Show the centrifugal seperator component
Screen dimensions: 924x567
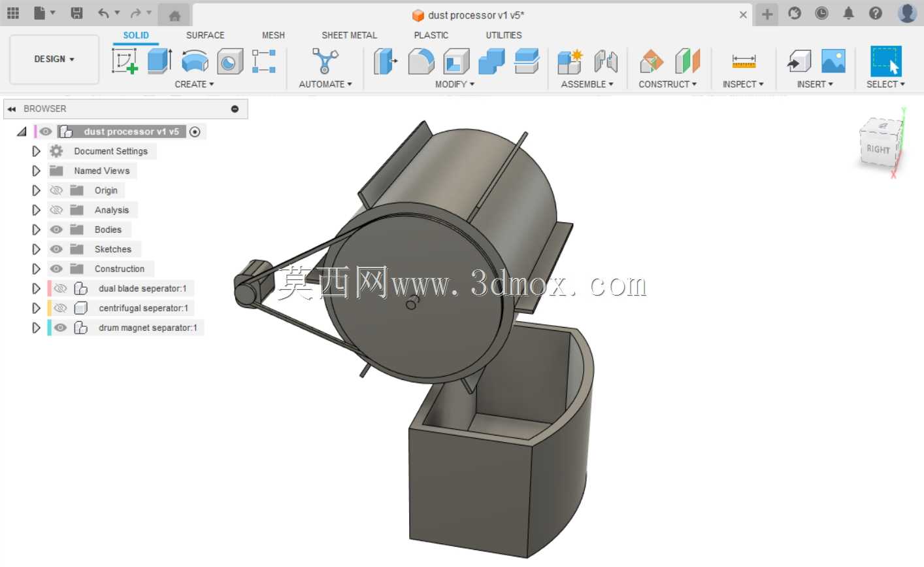click(61, 308)
